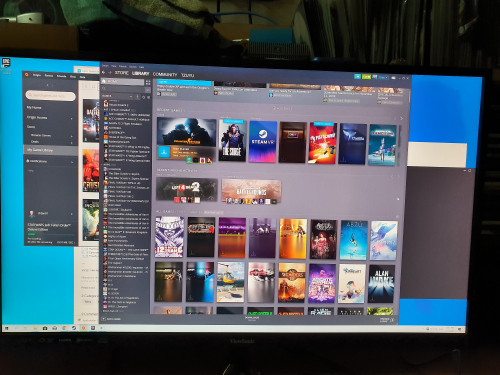Click the blue download button on Counter-Strike card
This screenshot has height=375, width=500.
pyautogui.click(x=163, y=152)
